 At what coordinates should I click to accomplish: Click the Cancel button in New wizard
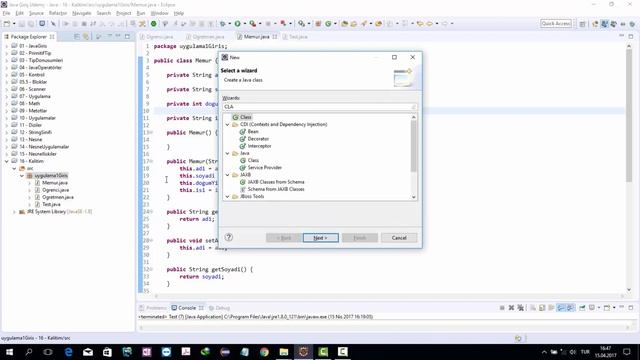(399, 238)
